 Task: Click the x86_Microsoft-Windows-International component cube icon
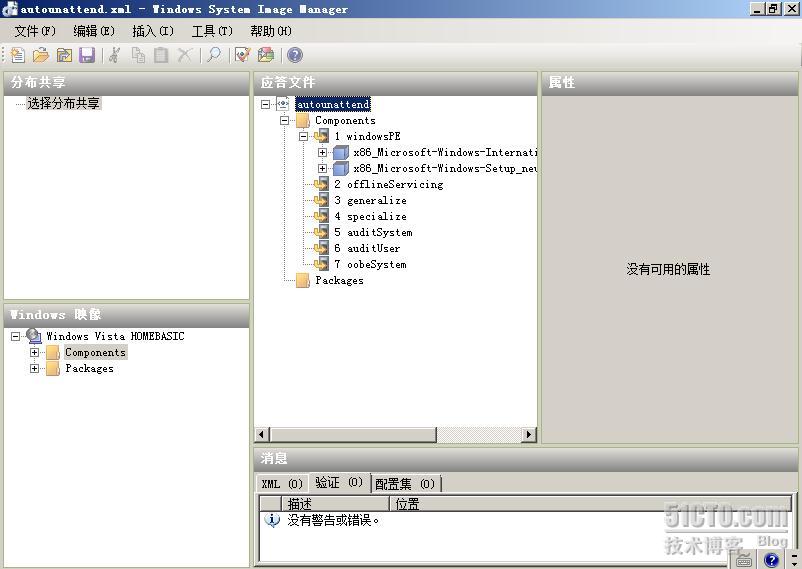[341, 152]
